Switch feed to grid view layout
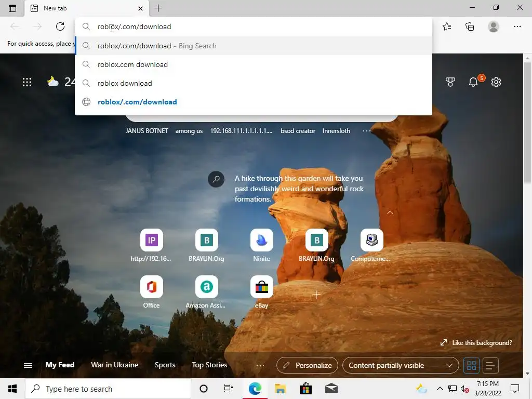This screenshot has height=399, width=532. point(471,365)
